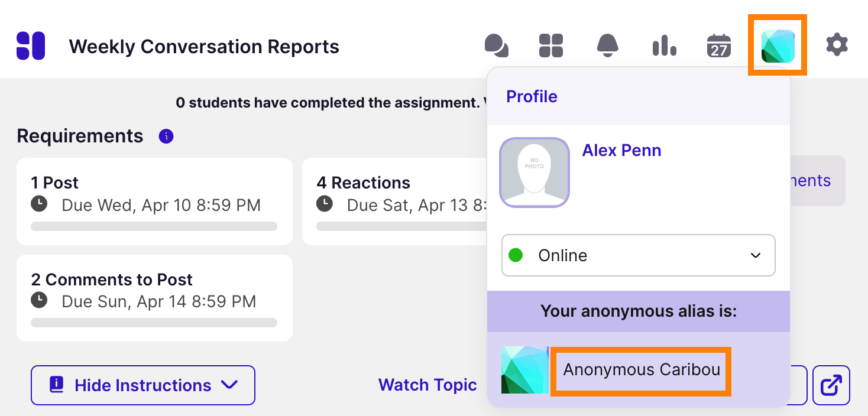Open the settings gear icon
Image resolution: width=868 pixels, height=416 pixels.
[837, 45]
